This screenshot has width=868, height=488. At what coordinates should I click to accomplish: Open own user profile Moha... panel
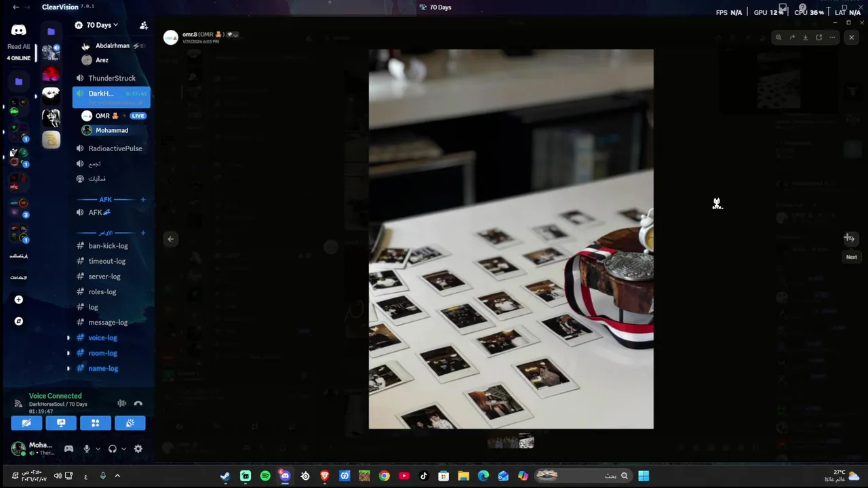coord(32,449)
